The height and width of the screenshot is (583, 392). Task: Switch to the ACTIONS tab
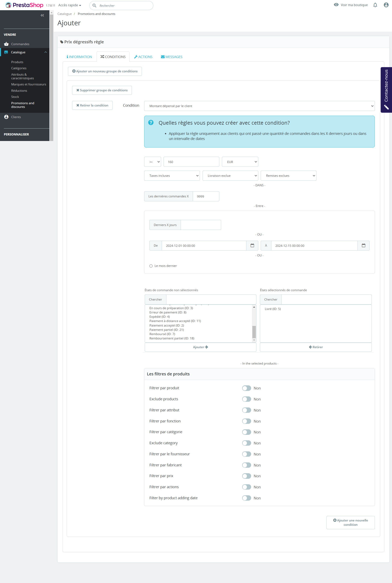(143, 57)
